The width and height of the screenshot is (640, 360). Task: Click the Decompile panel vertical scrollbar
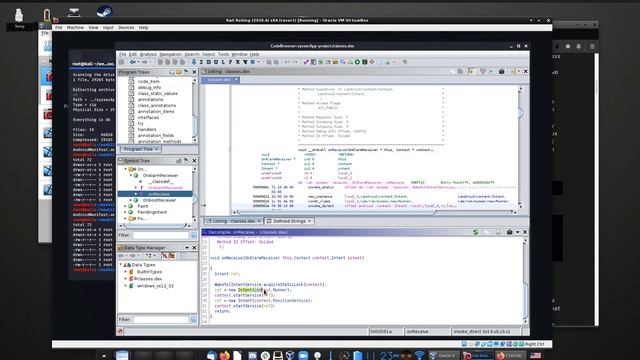click(525, 281)
